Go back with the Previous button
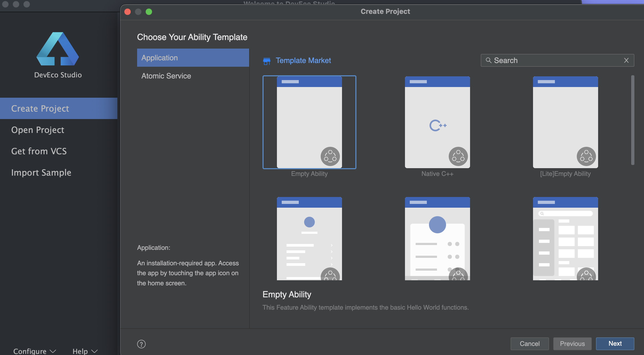The height and width of the screenshot is (355, 644). [572, 344]
